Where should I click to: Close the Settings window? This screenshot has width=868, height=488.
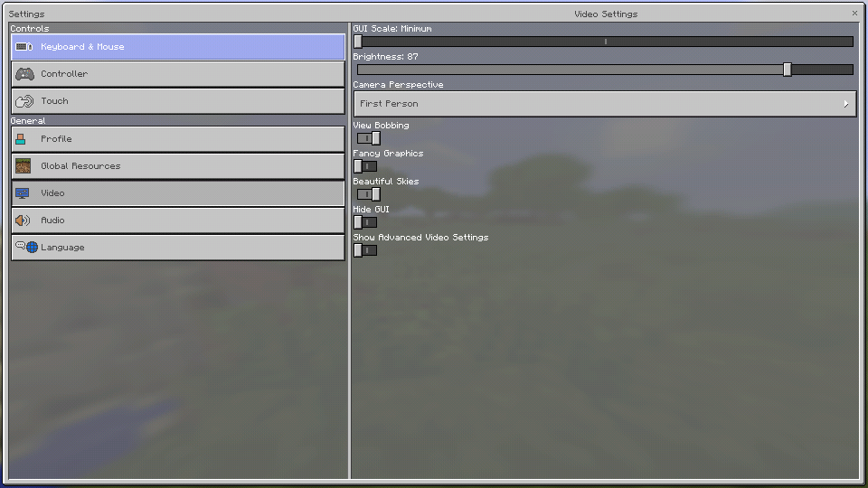(854, 14)
